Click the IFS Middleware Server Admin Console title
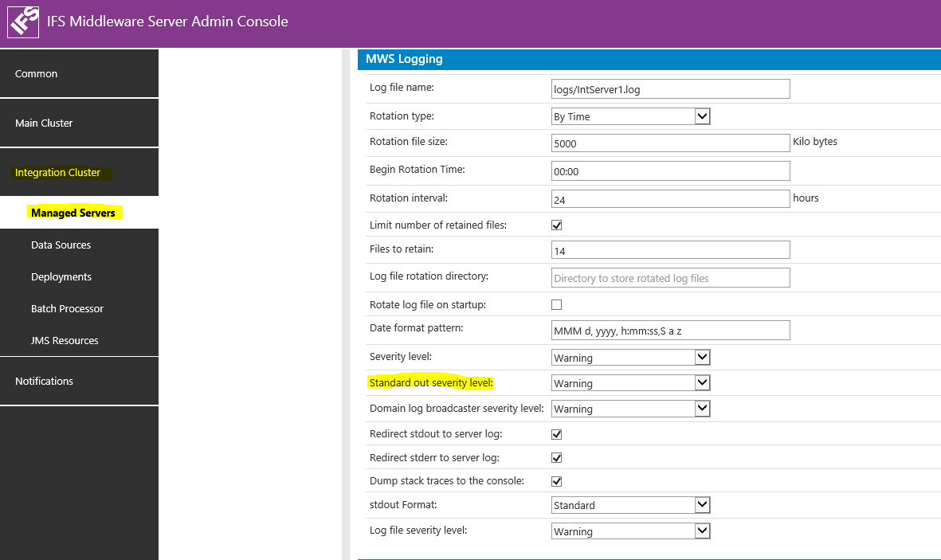 (167, 21)
